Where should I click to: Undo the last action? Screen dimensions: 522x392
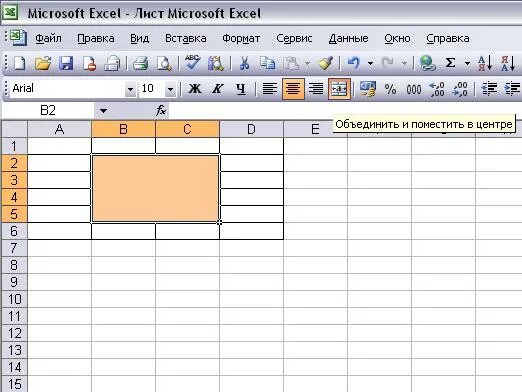point(354,63)
